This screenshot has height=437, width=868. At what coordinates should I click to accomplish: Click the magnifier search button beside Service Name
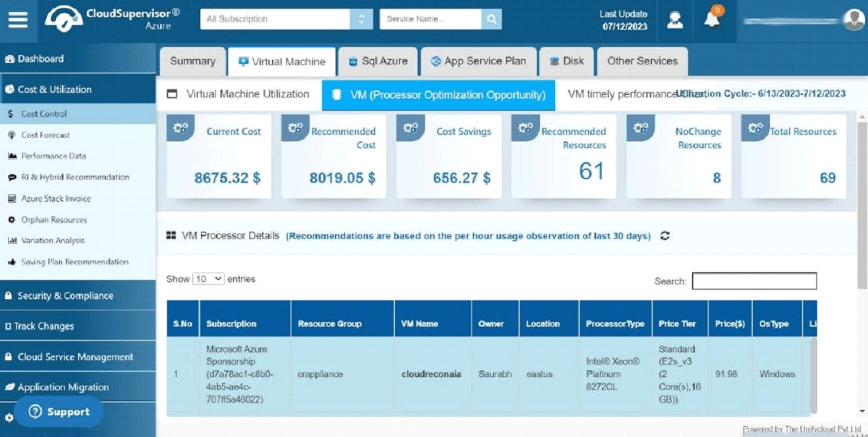(491, 19)
